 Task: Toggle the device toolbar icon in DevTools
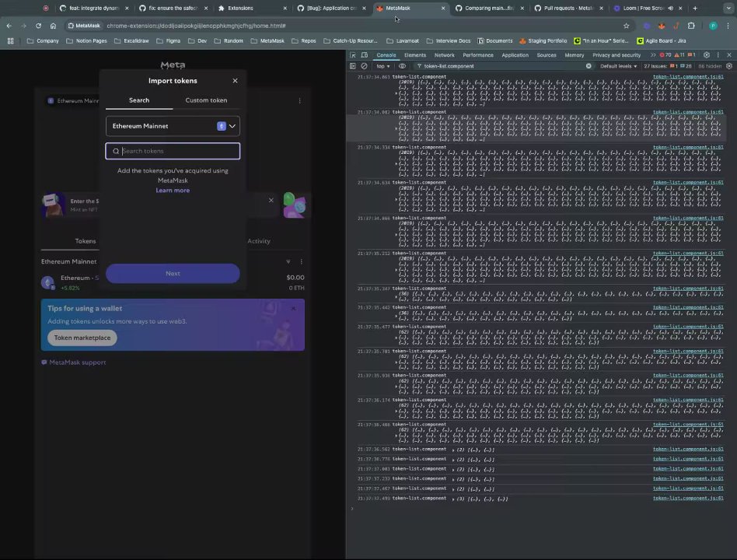coord(365,55)
